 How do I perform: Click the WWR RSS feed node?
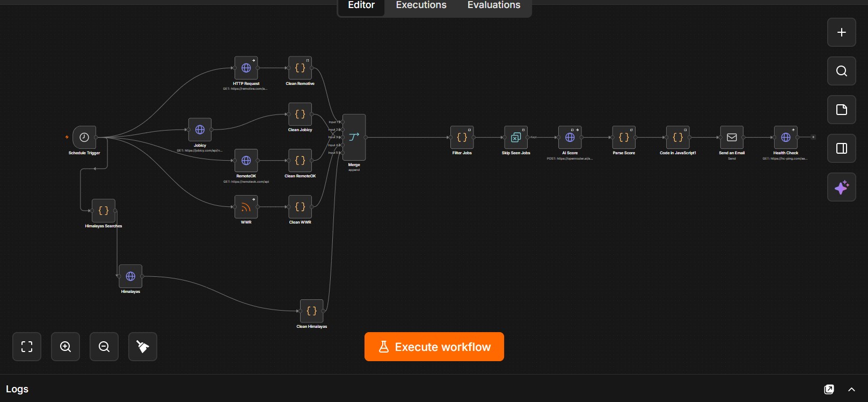coord(246,207)
